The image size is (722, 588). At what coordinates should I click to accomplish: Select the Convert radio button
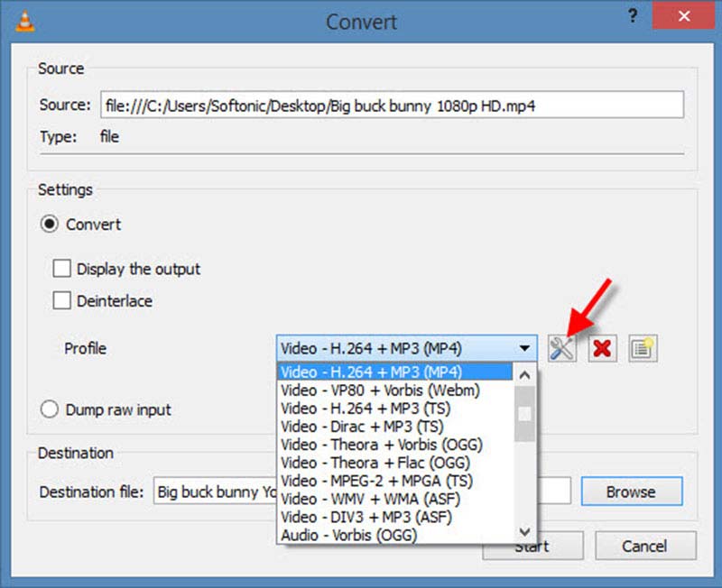50,224
